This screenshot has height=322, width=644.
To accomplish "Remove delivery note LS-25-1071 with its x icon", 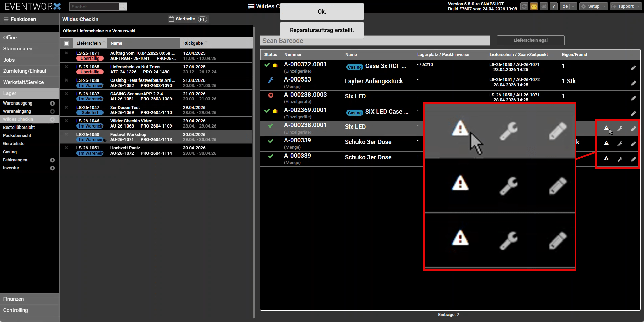I will coord(66,53).
